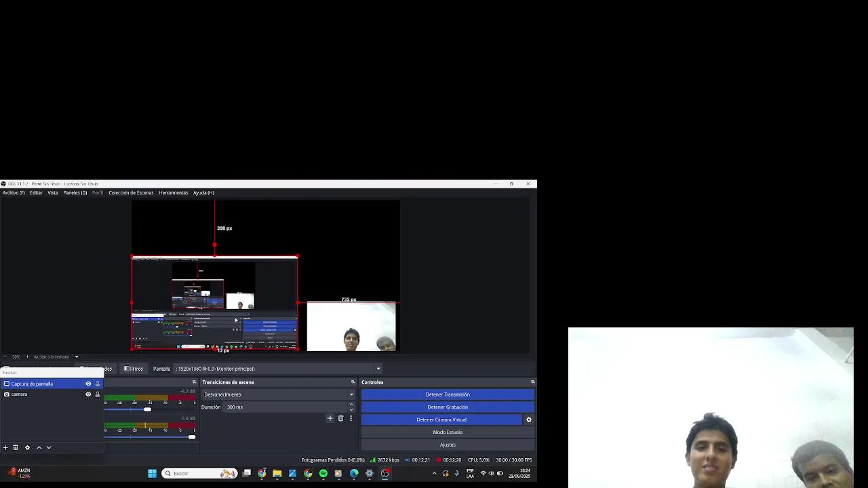Open Microsoft Edge from taskbar
868x488 pixels.
point(354,473)
